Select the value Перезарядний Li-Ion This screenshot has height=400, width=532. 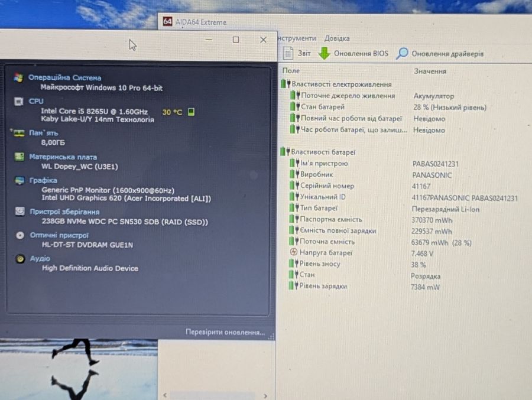click(446, 209)
